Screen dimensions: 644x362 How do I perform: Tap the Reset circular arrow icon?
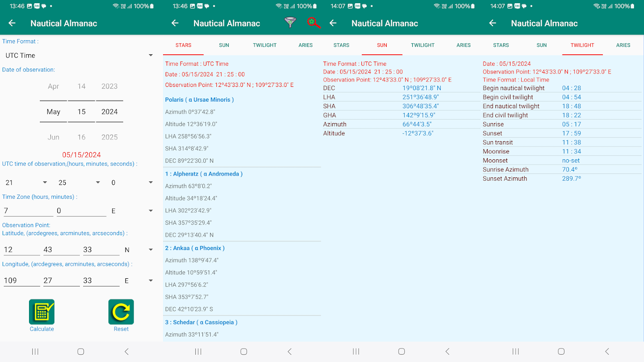coord(121,312)
